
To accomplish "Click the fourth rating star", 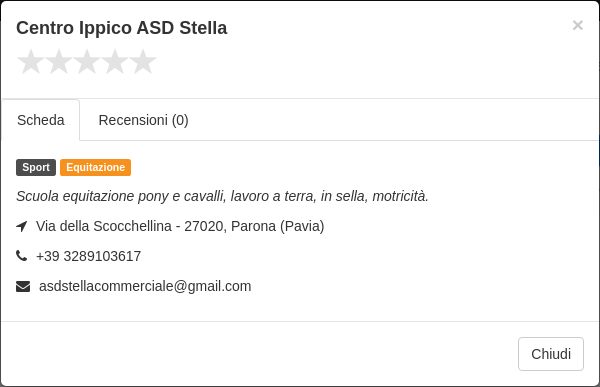I will point(115,62).
